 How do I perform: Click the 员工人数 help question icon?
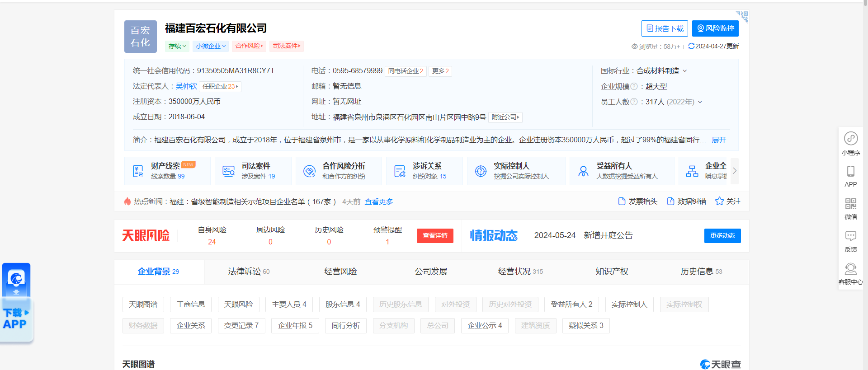(x=634, y=102)
